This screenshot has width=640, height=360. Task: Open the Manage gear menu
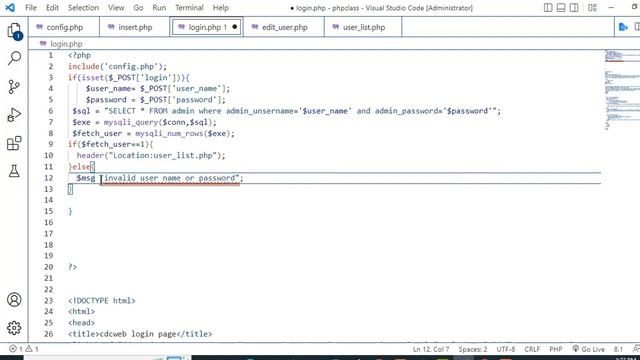point(14,328)
